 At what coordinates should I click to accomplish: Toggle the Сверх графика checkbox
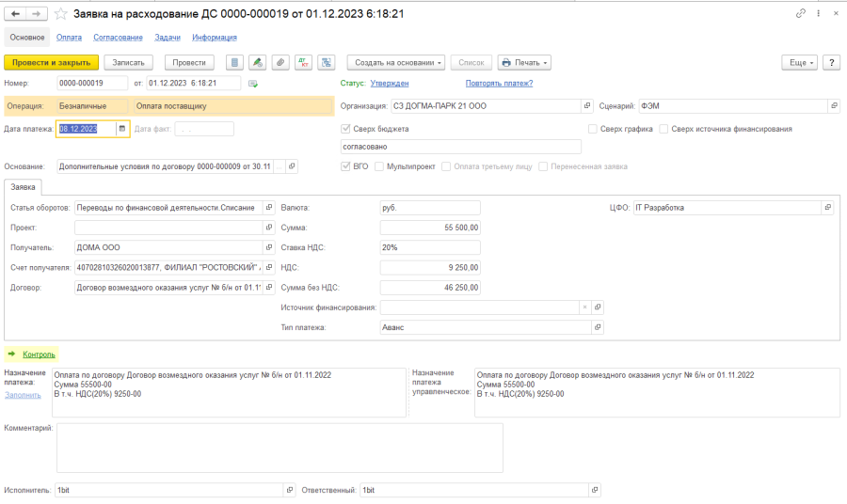coord(593,129)
